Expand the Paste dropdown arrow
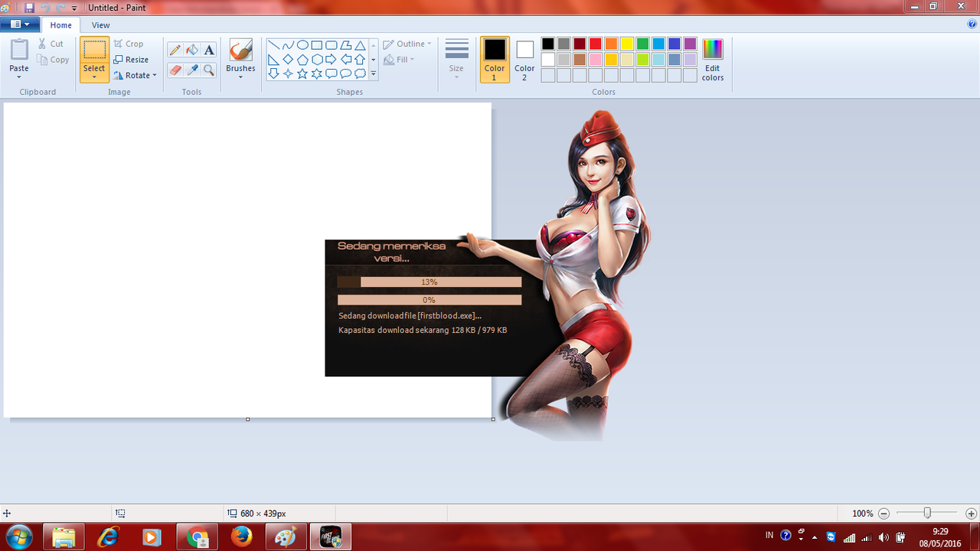980x551 pixels. point(19,77)
